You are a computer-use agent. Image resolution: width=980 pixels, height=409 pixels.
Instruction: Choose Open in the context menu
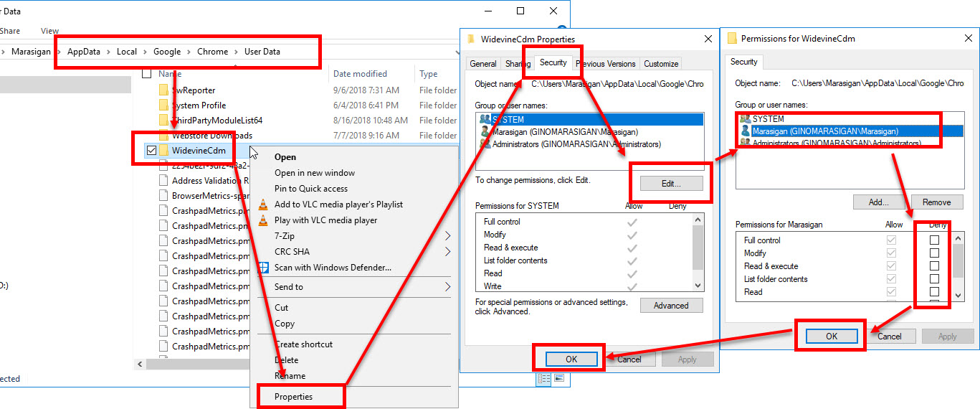[285, 157]
